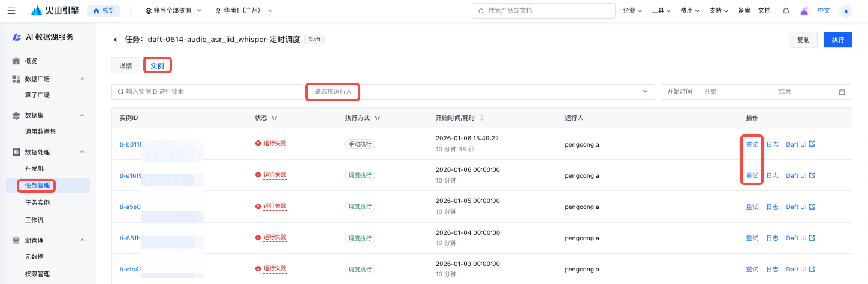Retry the 2026-01-06 00:00:00 instance
The height and width of the screenshot is (284, 868).
pos(752,175)
